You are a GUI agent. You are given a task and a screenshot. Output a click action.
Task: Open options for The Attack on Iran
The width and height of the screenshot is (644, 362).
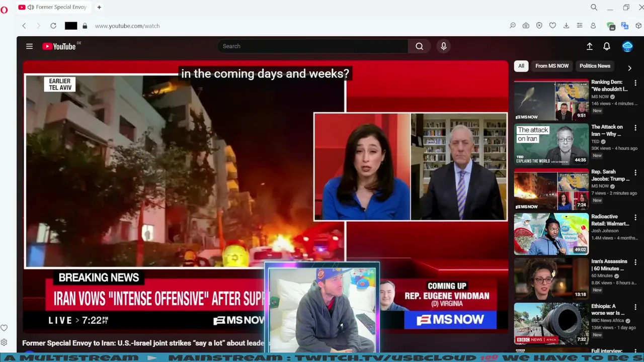point(635,128)
